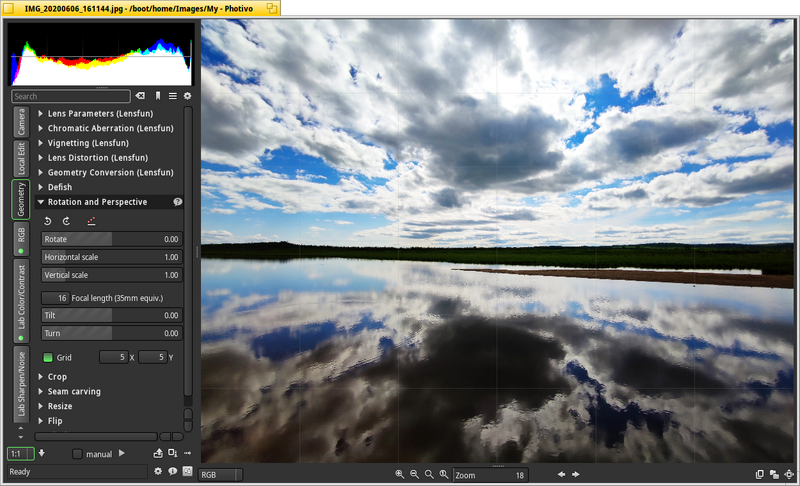Click the Tilt slider
Image resolution: width=800 pixels, height=486 pixels.
click(112, 315)
